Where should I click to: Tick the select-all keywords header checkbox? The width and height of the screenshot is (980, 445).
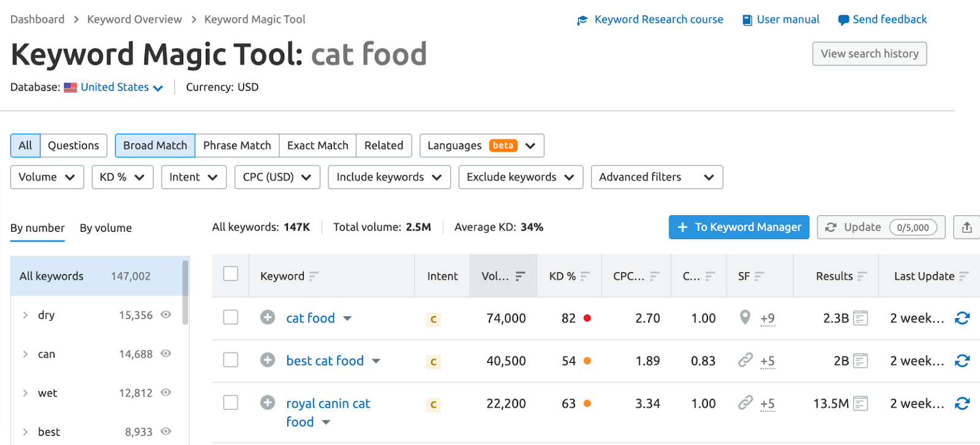(231, 274)
